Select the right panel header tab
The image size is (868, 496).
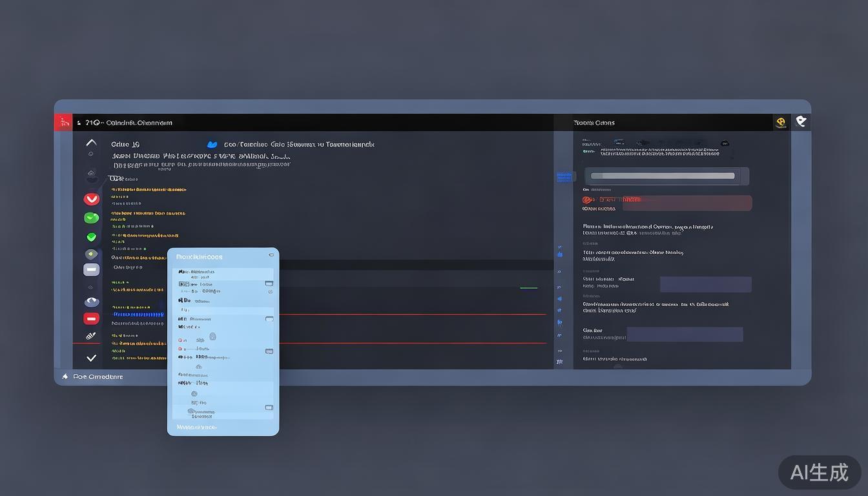(594, 123)
